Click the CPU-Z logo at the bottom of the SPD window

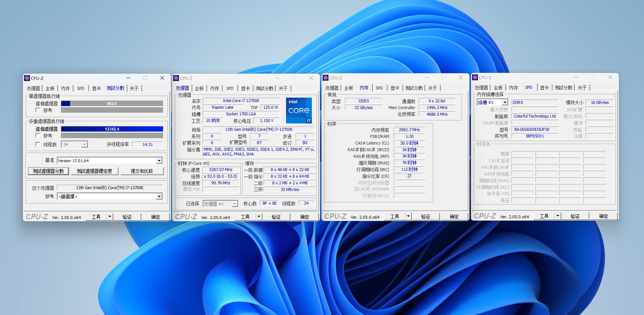tap(485, 216)
